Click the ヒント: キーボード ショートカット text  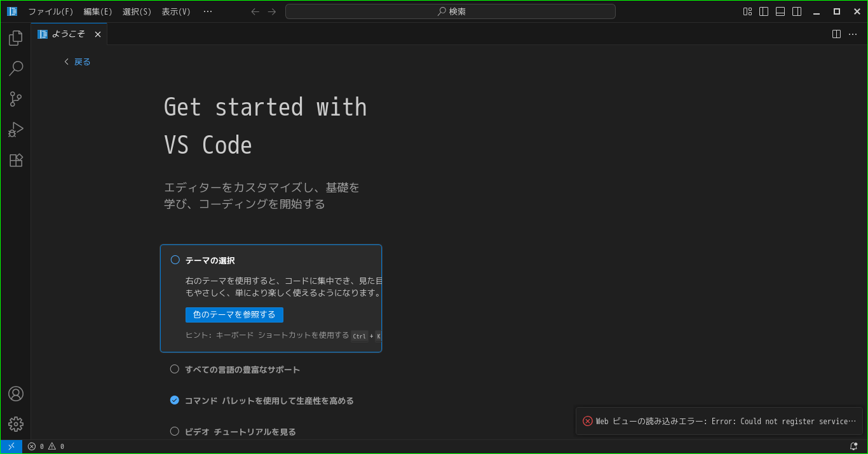point(267,335)
